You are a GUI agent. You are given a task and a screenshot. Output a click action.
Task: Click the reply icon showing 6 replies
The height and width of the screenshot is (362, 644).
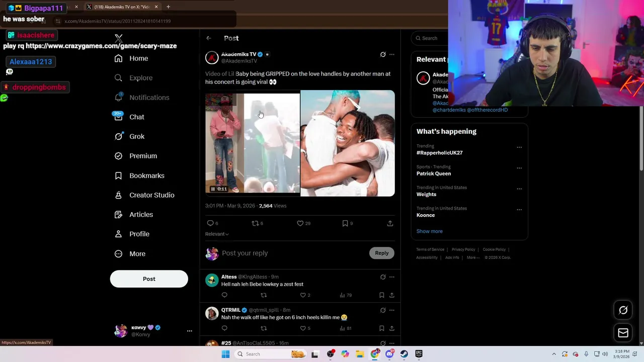212,223
